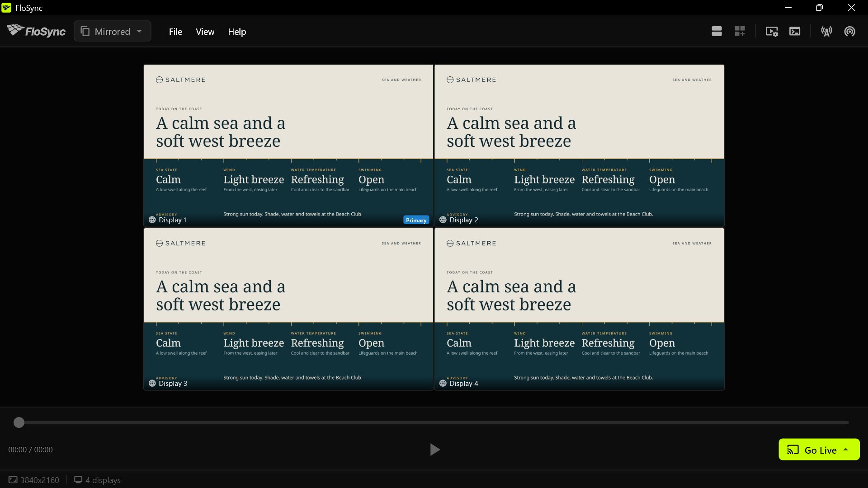Select the Display 3 preview thumbnail
This screenshot has height=488, width=868.
click(x=288, y=309)
